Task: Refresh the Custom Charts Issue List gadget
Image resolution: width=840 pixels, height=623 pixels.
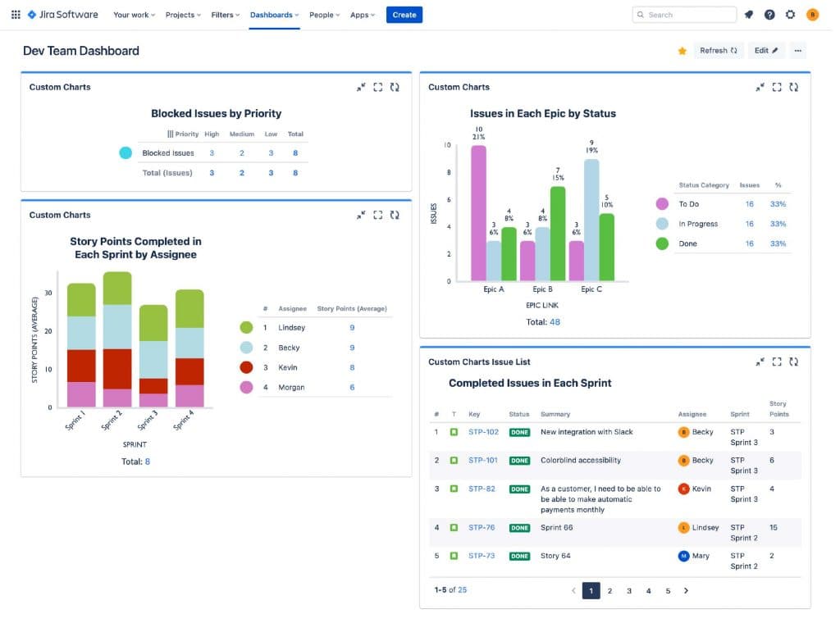Action: [x=793, y=362]
